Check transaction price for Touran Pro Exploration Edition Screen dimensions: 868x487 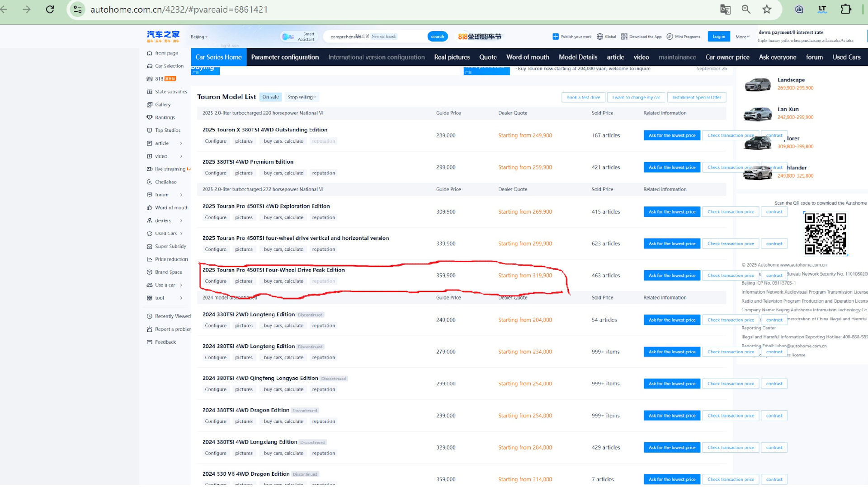tap(731, 212)
